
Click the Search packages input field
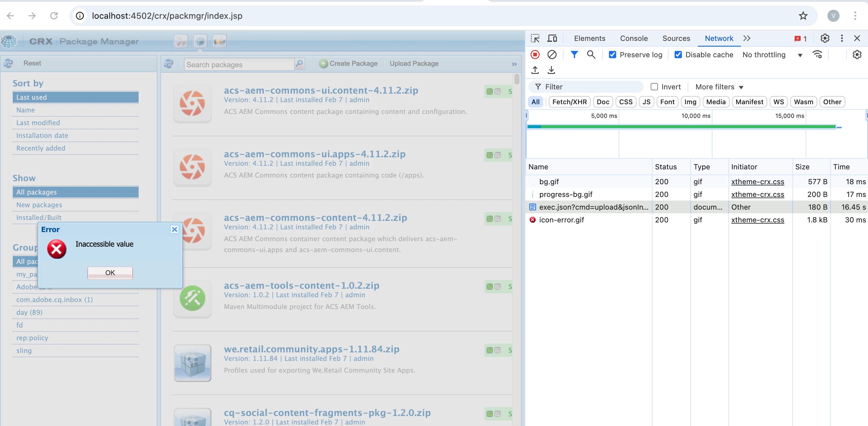pyautogui.click(x=239, y=65)
